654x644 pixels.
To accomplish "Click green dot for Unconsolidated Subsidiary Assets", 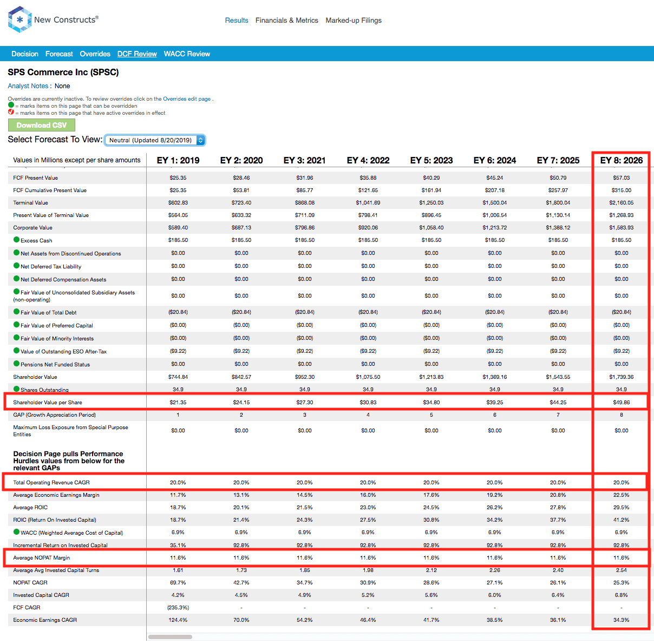I will [x=16, y=292].
